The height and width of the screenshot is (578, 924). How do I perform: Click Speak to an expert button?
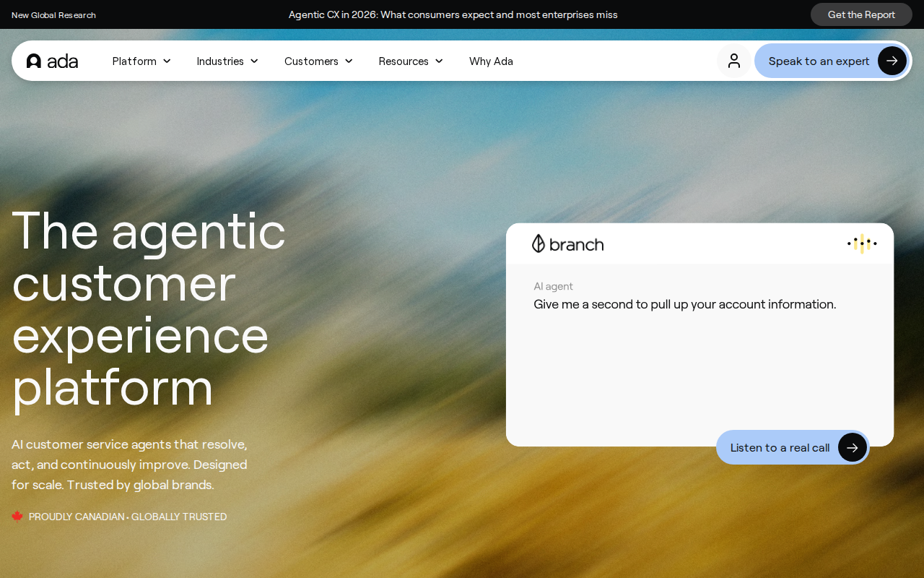click(x=833, y=61)
